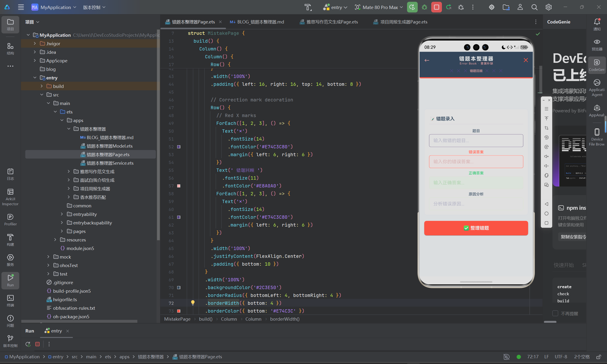Open Device File Browser panel
This screenshot has height=364, width=607.
click(x=597, y=137)
